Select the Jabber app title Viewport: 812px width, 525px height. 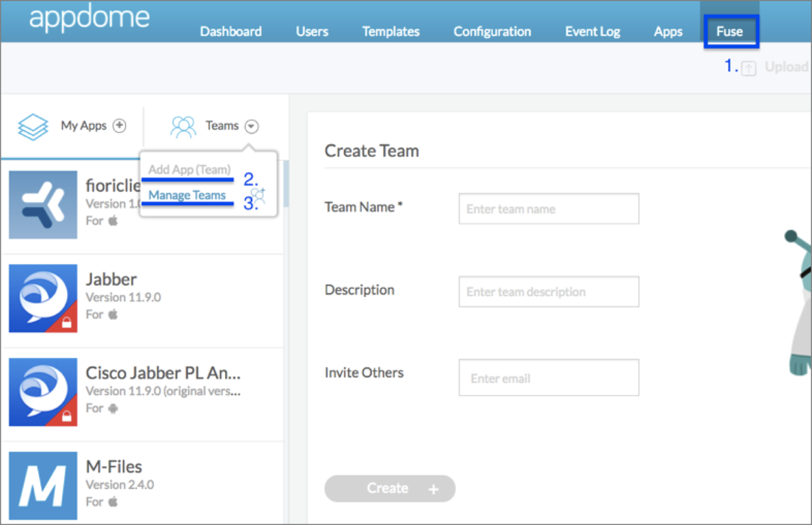[111, 279]
